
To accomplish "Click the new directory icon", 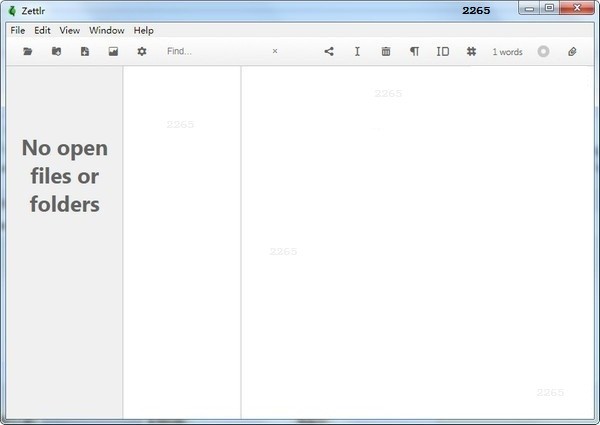I will (56, 51).
